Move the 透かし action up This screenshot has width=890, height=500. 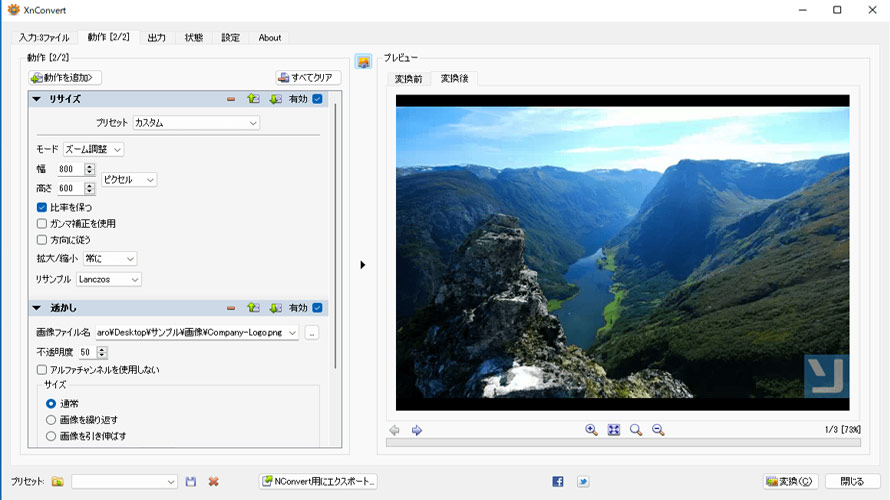click(253, 308)
